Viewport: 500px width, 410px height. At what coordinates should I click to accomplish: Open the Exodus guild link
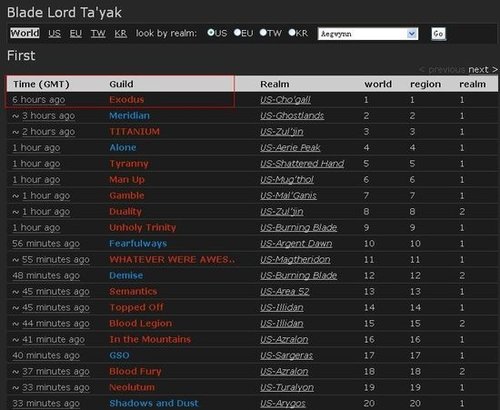[127, 99]
